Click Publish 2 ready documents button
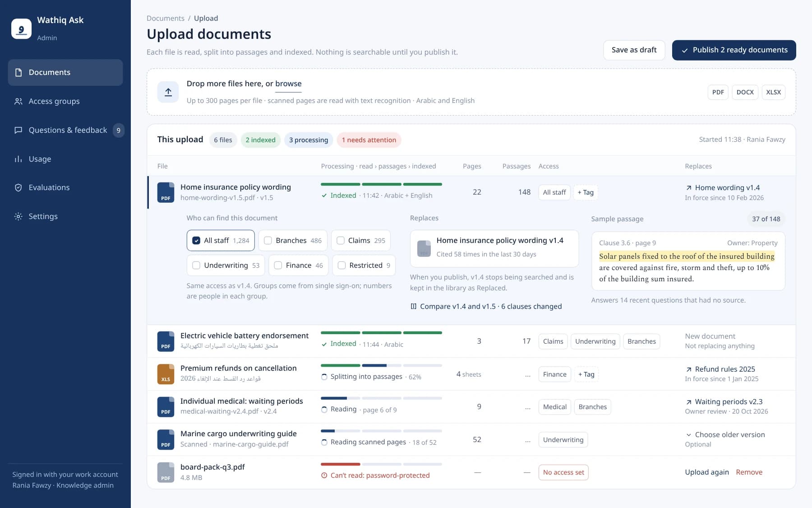Image resolution: width=812 pixels, height=508 pixels. [x=734, y=50]
